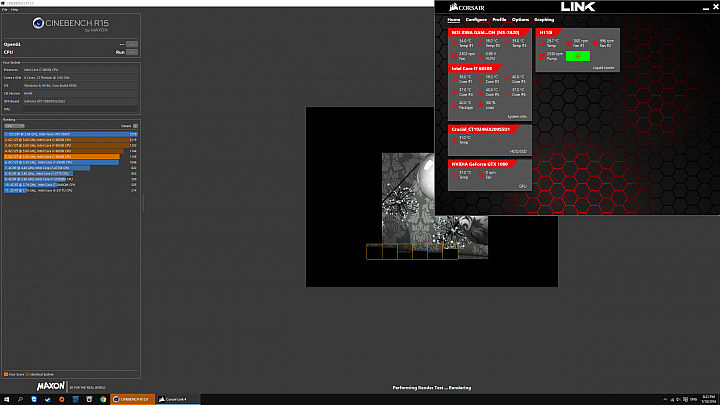Click the Cores x GHz value field
This screenshot has height=405, width=720.
point(80,78)
